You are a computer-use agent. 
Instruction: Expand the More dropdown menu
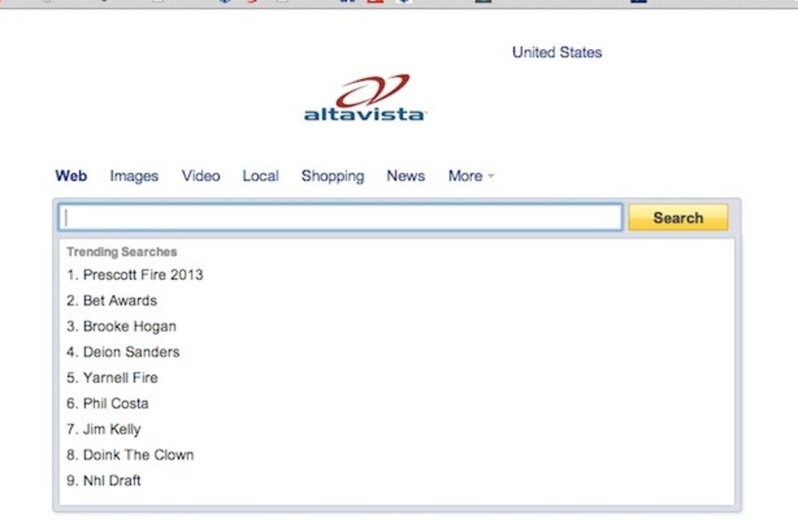(x=471, y=176)
